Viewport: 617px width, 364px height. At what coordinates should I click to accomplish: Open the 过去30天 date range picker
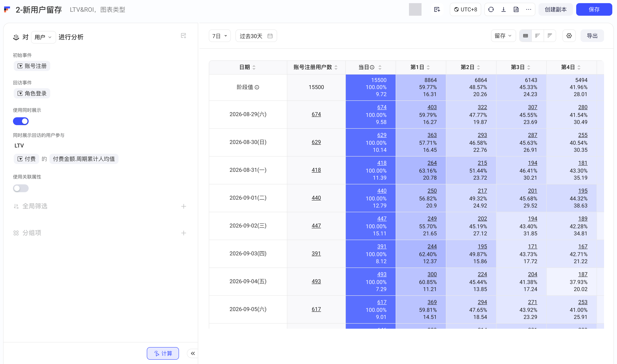(256, 36)
